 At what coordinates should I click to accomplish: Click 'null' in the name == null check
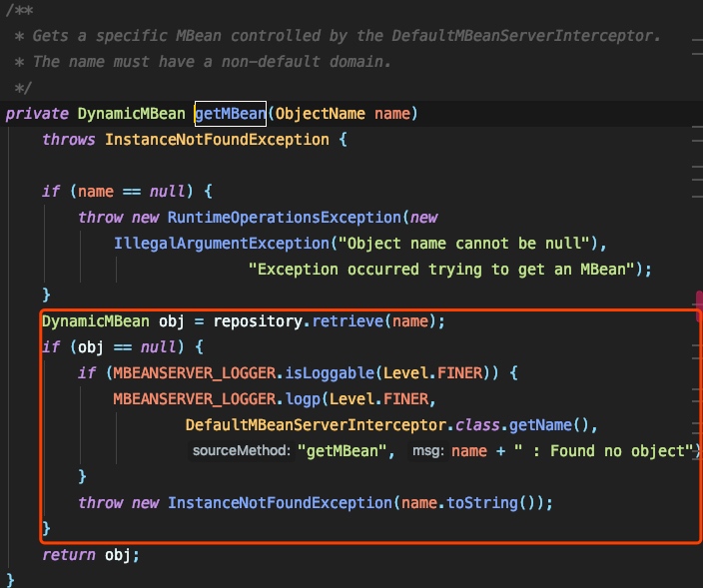tap(167, 192)
